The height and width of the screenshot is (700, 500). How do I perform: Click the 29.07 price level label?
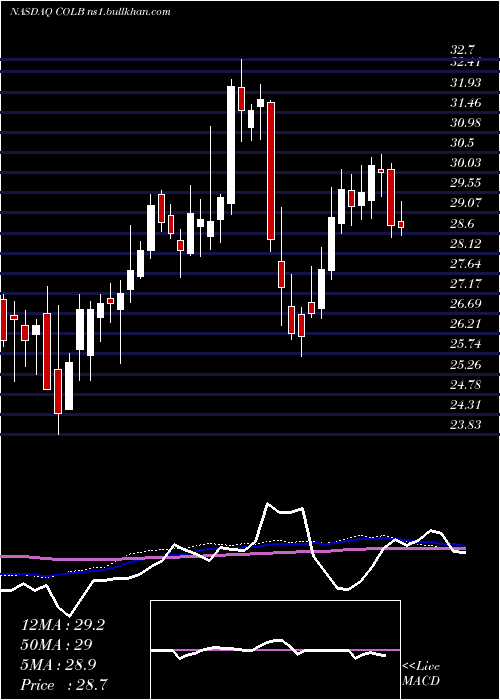tap(466, 203)
